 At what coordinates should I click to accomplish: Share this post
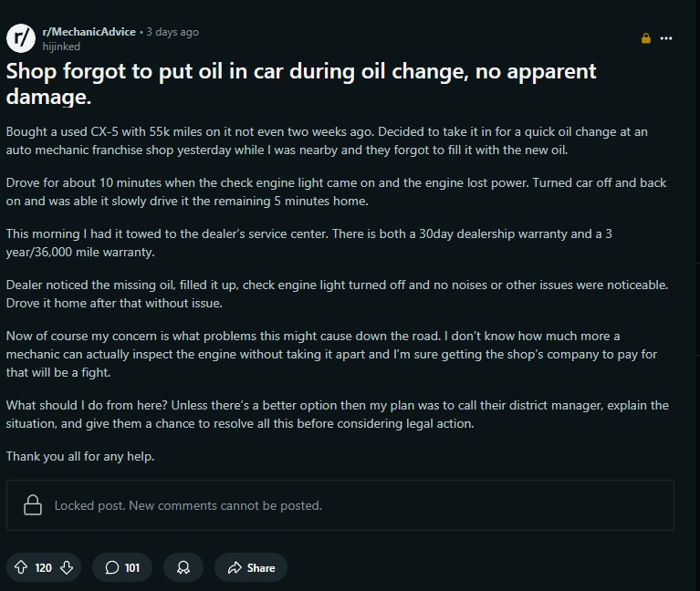coord(251,567)
